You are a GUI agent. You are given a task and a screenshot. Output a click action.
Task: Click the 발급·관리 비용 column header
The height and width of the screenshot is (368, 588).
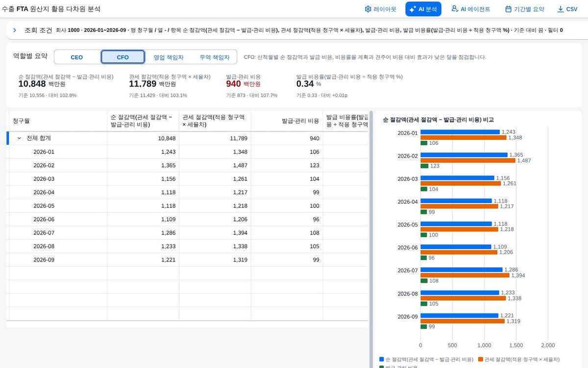coord(287,121)
